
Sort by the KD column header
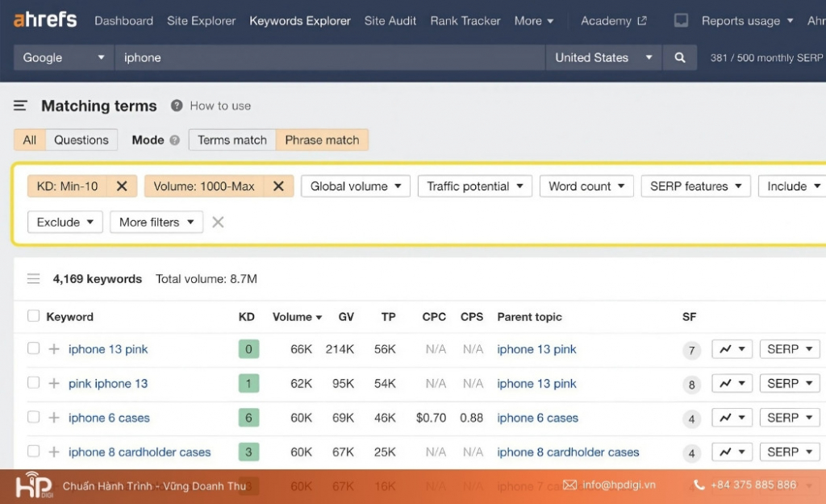pos(247,317)
